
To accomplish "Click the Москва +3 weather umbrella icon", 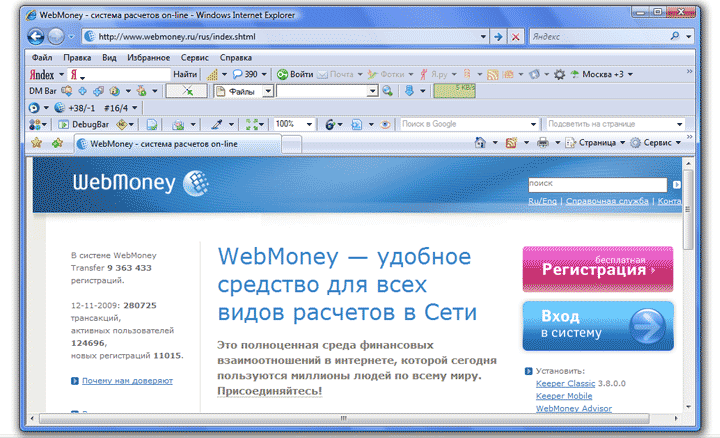I will click(574, 74).
